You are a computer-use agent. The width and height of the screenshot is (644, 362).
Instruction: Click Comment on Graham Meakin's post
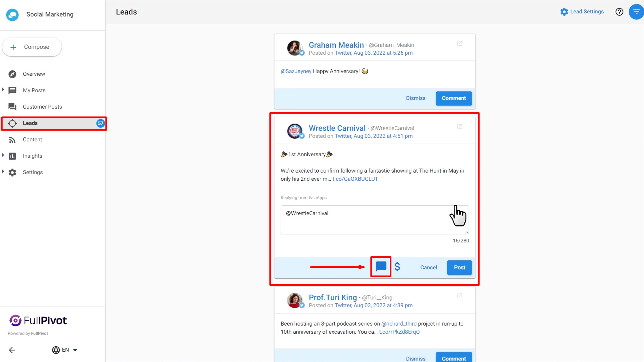click(454, 98)
